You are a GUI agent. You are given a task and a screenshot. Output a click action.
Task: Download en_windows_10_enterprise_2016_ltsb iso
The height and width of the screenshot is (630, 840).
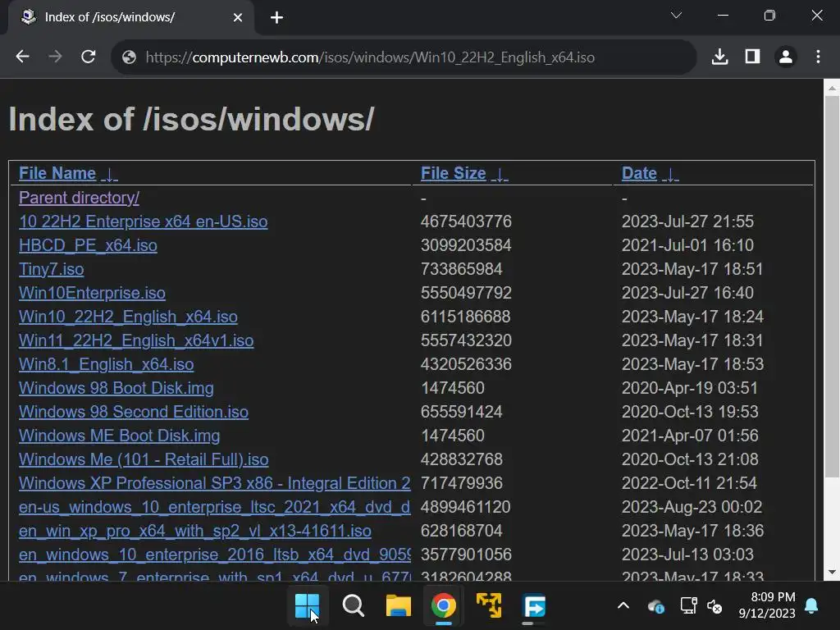(x=214, y=555)
